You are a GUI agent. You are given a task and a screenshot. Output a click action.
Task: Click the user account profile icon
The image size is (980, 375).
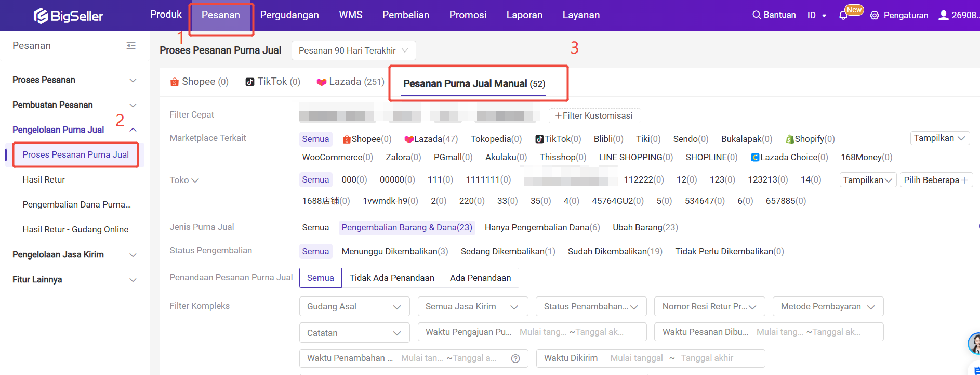point(943,15)
